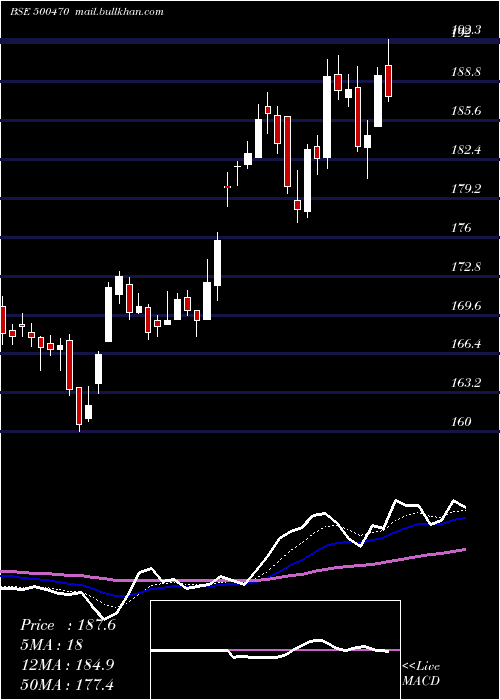
Task: Click the '5MA : 18' readout
Action: [51, 645]
